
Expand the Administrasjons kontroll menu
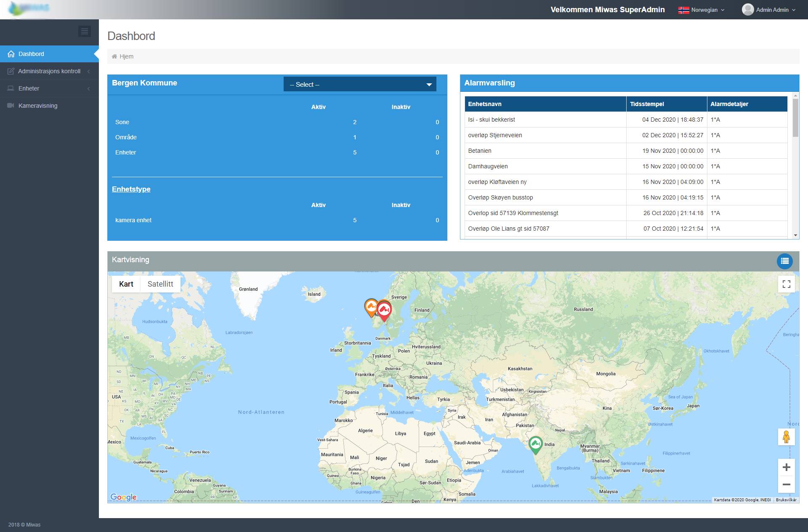49,71
